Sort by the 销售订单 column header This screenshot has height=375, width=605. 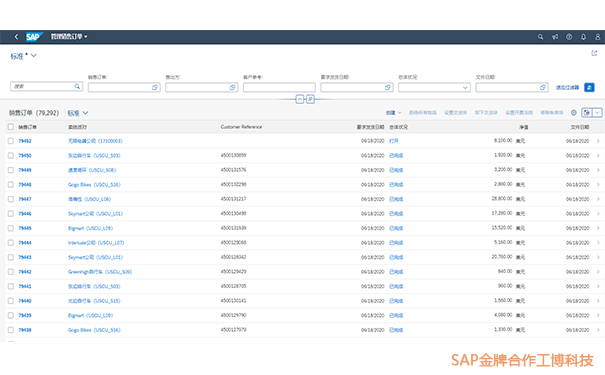pos(27,127)
